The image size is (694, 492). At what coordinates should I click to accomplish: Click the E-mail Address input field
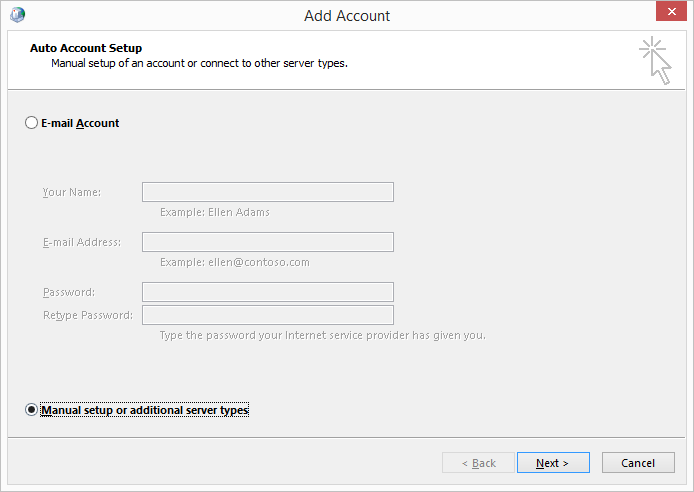tap(268, 242)
